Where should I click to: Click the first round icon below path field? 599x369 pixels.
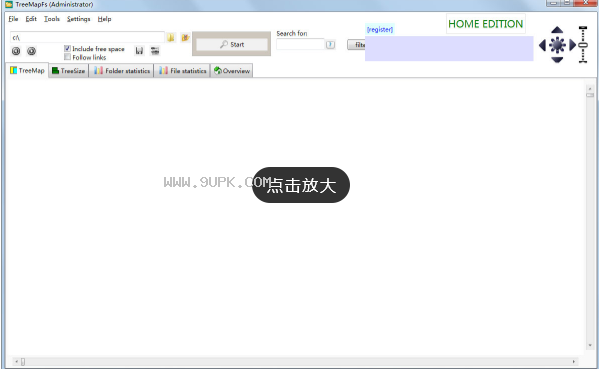[x=16, y=51]
